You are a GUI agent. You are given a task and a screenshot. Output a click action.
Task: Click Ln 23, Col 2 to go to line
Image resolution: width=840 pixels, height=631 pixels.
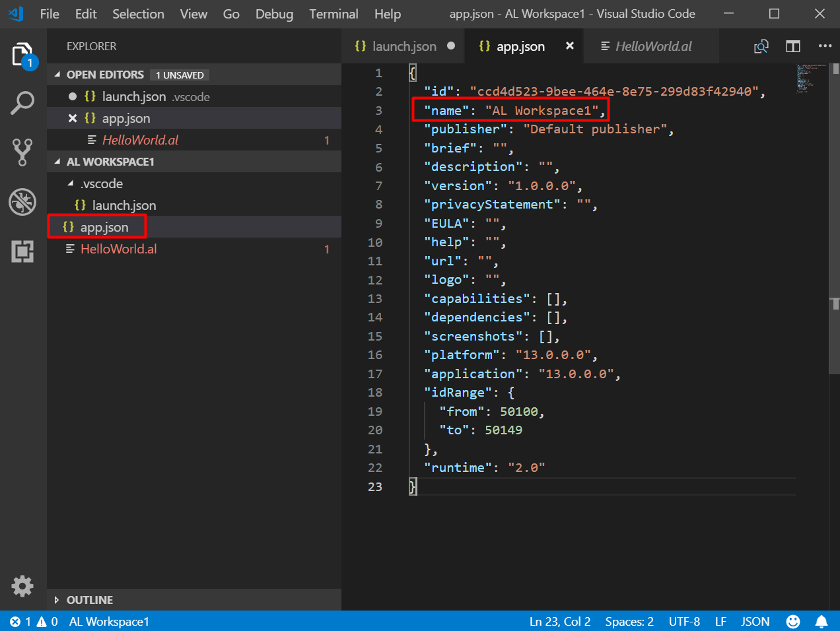560,621
